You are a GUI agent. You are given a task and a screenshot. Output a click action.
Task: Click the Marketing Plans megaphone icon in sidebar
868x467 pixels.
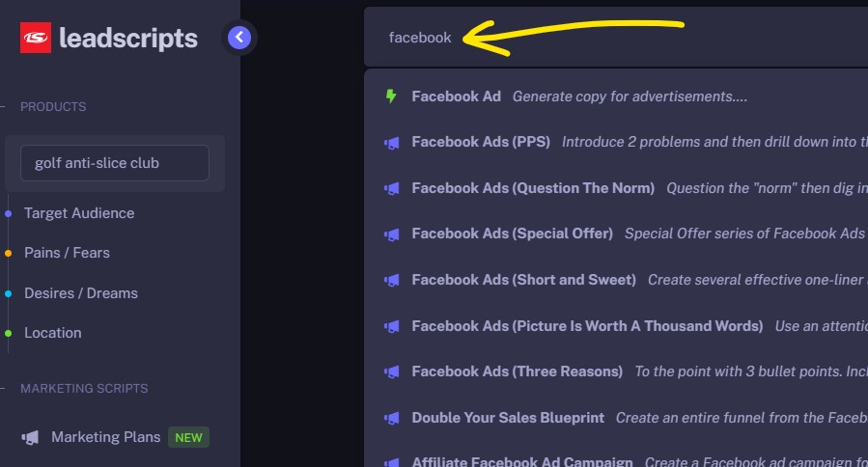click(x=31, y=437)
